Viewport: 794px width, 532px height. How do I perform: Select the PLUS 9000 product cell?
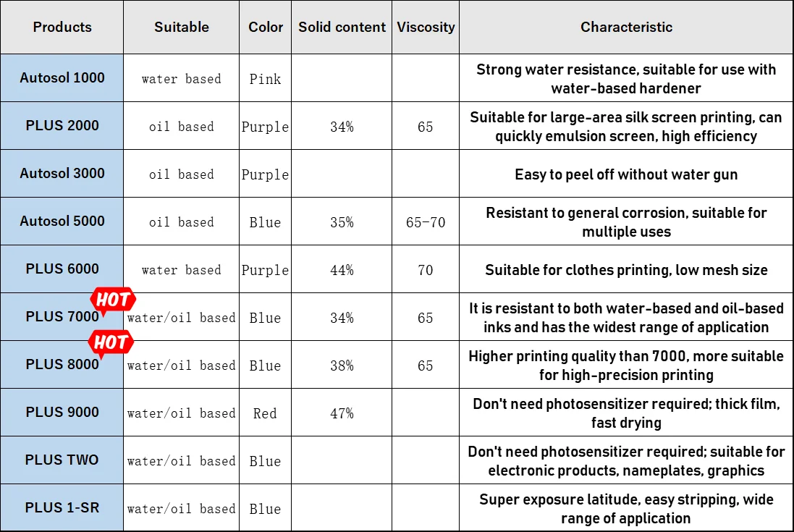pos(62,413)
